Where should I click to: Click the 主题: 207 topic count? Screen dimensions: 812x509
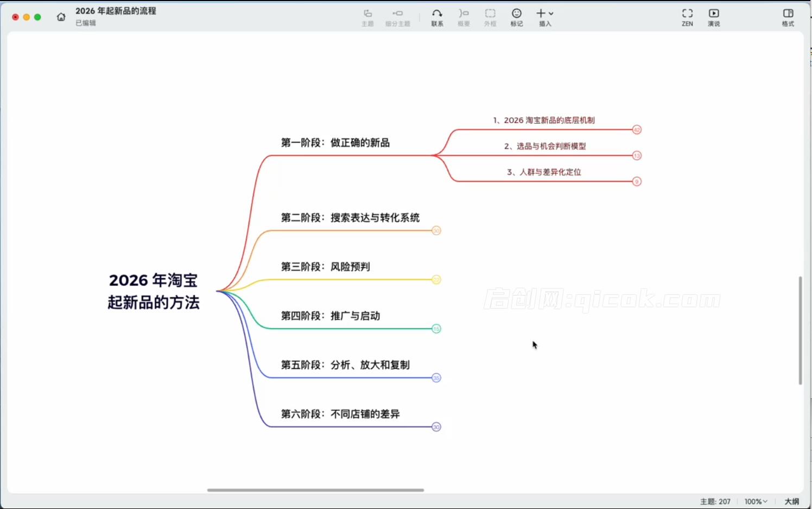point(715,501)
